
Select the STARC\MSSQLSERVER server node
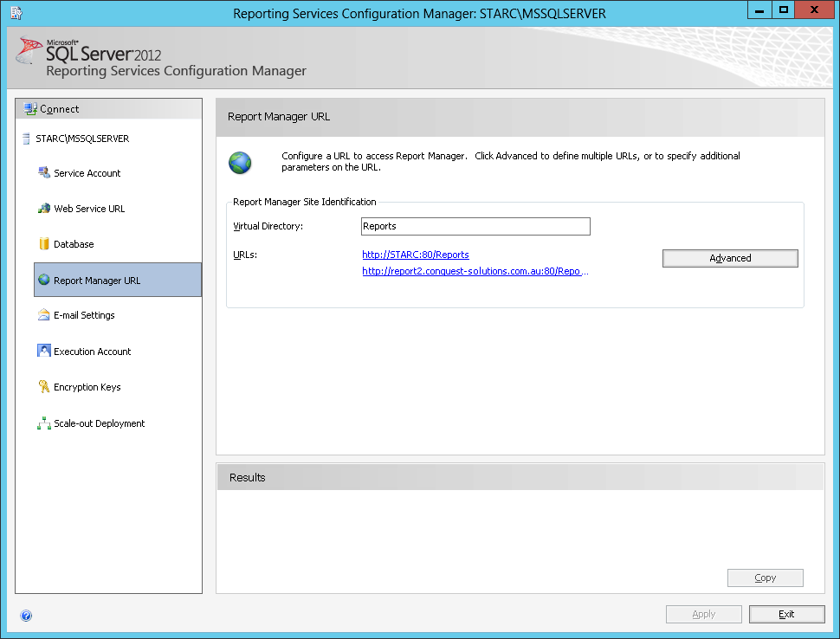(82, 139)
